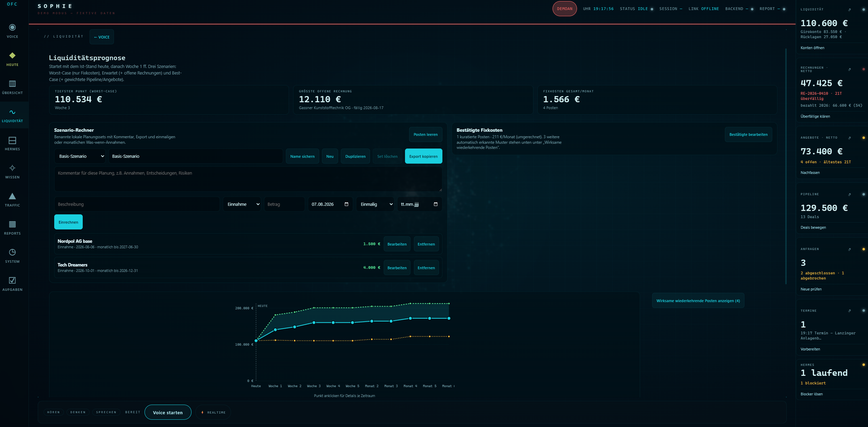The width and height of the screenshot is (868, 427).
Task: Open the Wissen star icon
Action: coord(13,168)
